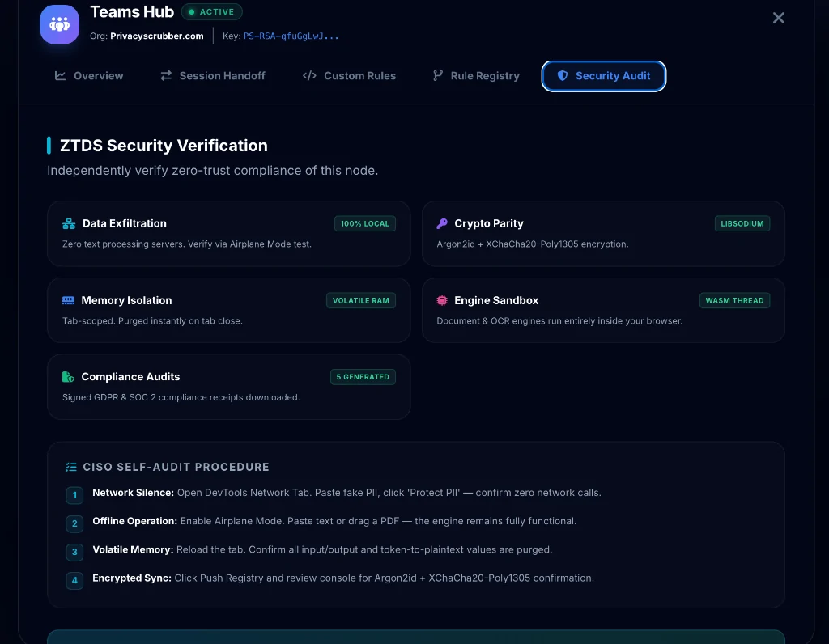Viewport: 829px width, 644px height.
Task: Close the Teams Hub panel
Action: coord(778,18)
